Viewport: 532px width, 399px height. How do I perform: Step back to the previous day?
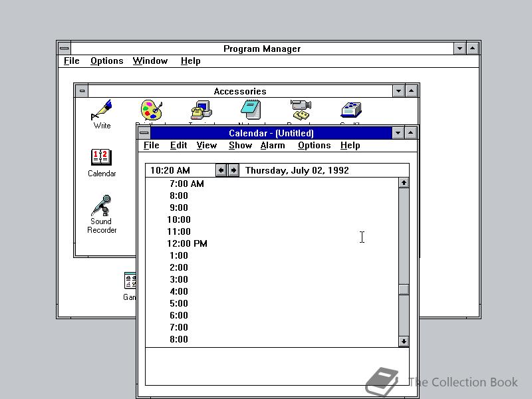(221, 170)
